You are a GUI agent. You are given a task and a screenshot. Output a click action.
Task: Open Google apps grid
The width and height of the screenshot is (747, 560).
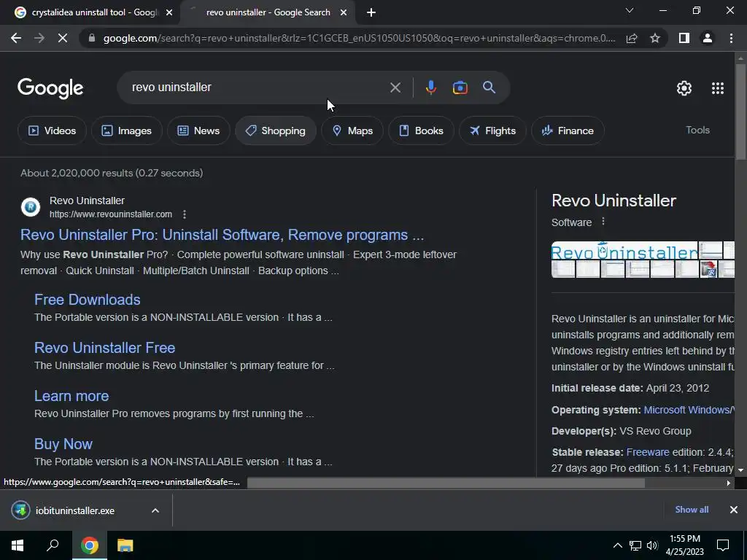pos(718,88)
